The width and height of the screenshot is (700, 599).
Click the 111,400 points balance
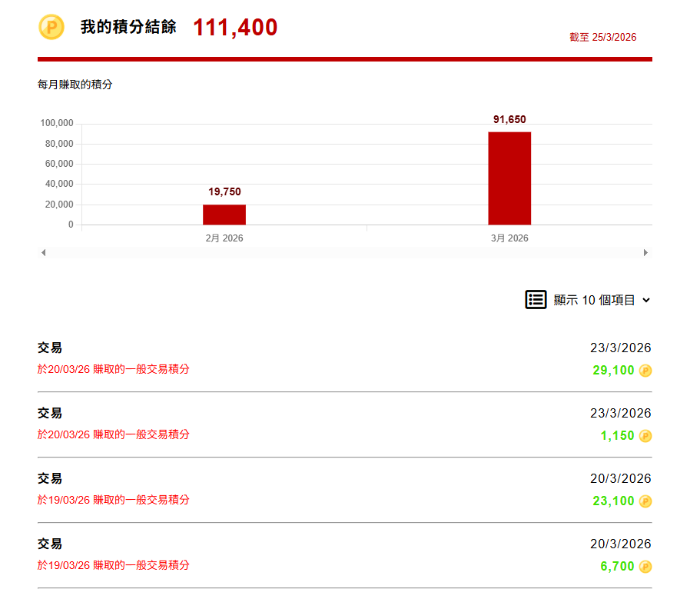(x=235, y=28)
